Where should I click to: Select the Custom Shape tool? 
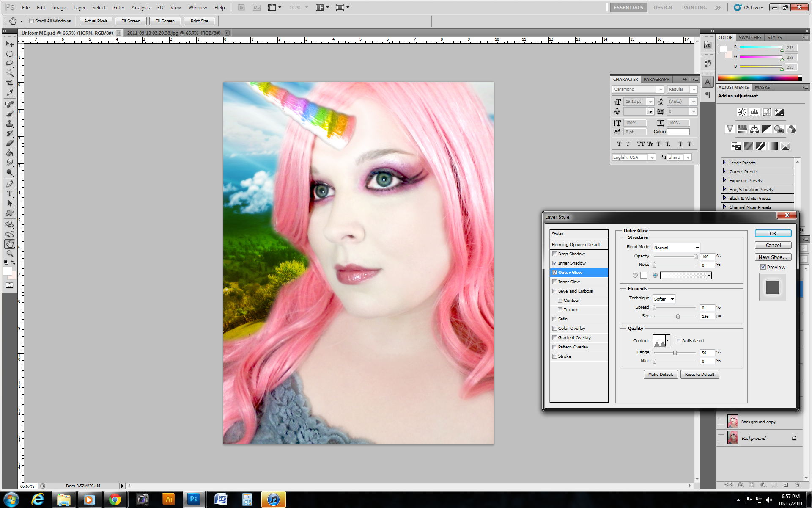pyautogui.click(x=10, y=213)
